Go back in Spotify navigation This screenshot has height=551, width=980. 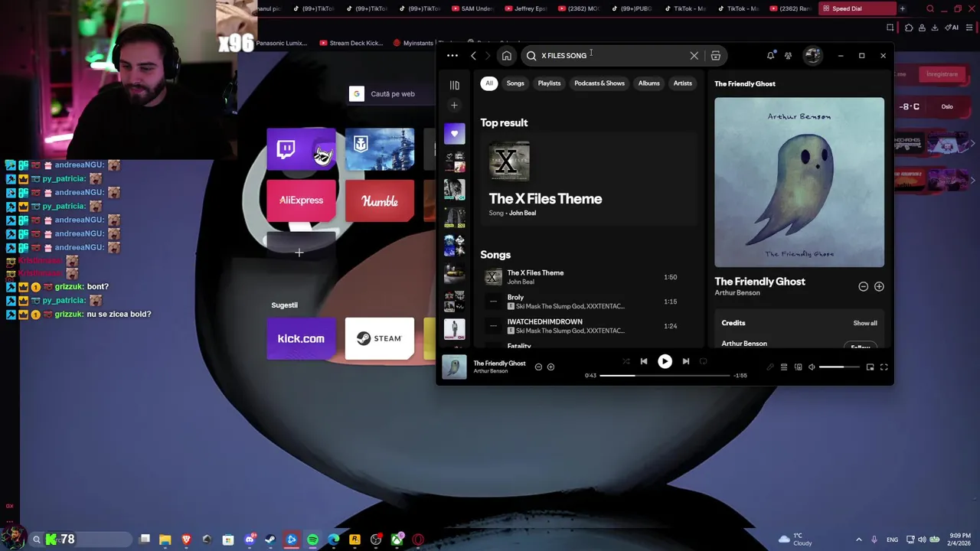[x=473, y=55]
